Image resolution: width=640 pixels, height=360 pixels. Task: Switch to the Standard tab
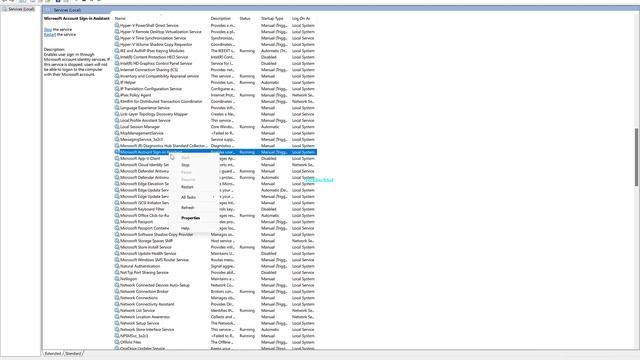point(73,353)
